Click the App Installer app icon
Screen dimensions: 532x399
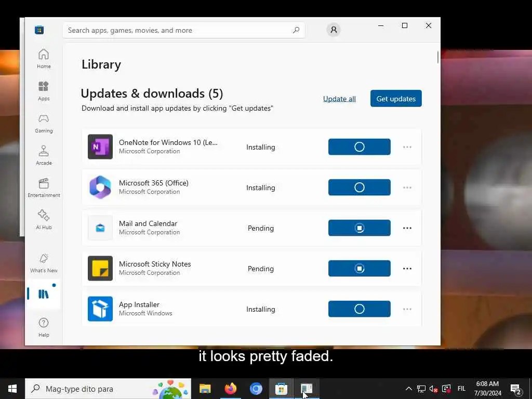100,309
